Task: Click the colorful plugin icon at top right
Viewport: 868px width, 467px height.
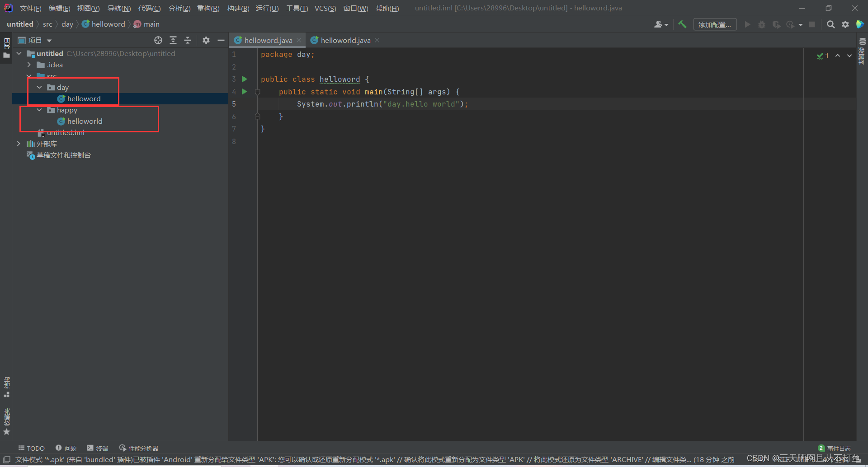Action: 860,24
